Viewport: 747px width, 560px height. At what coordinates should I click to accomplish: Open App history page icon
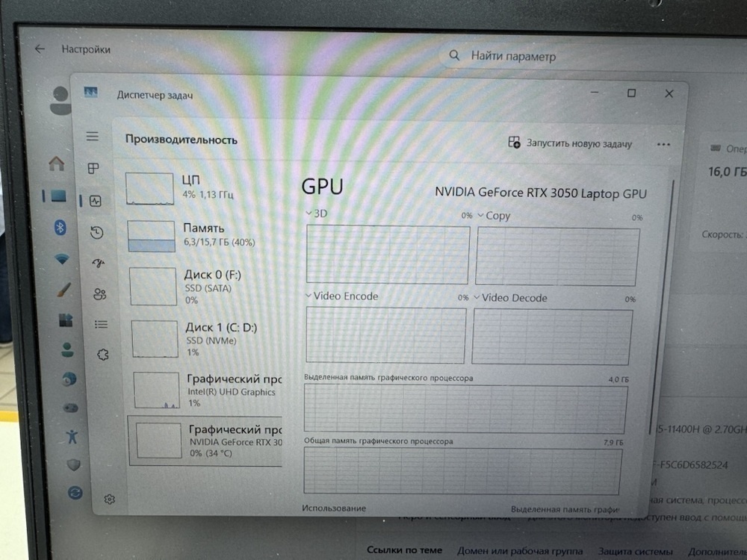click(96, 232)
